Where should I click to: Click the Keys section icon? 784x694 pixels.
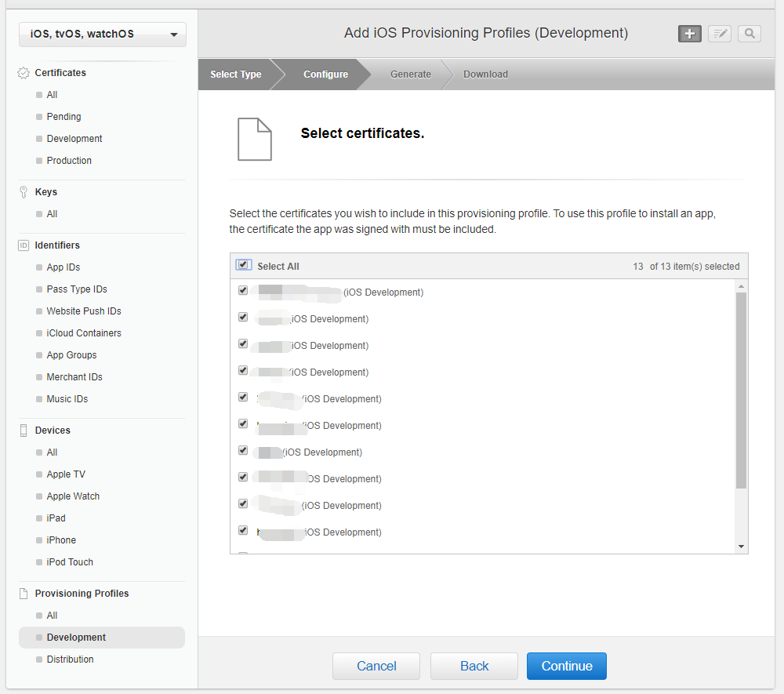pos(24,192)
